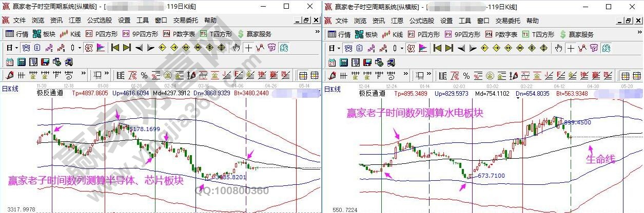Image resolution: width=644 pixels, height=213 pixels.
Task: Click 赢家服务 dollar icon in right window
Action: pos(577,34)
